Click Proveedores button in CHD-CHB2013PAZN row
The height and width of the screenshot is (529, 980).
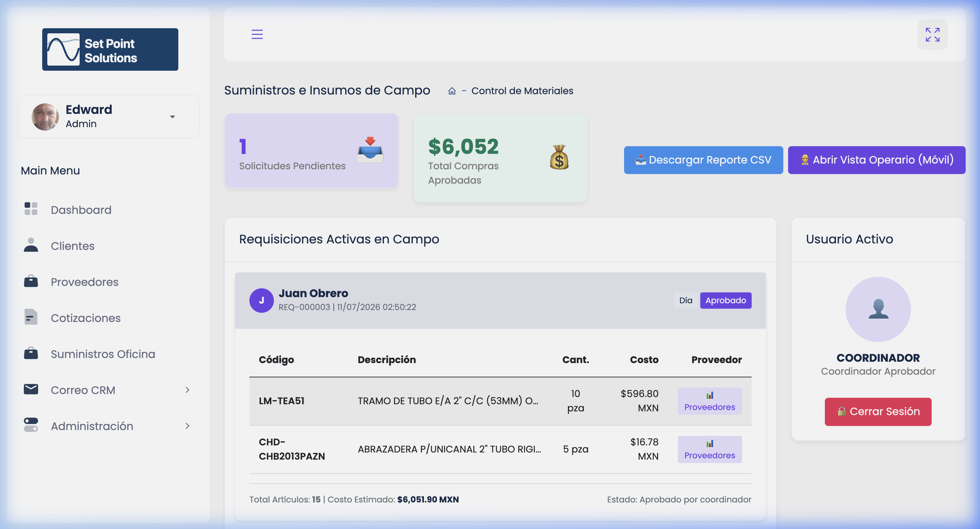[x=709, y=449]
